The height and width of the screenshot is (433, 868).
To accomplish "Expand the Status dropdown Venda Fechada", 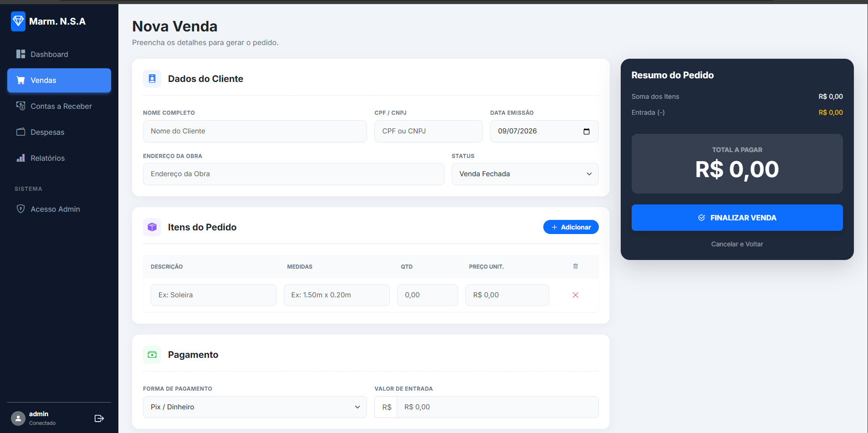I will click(525, 174).
